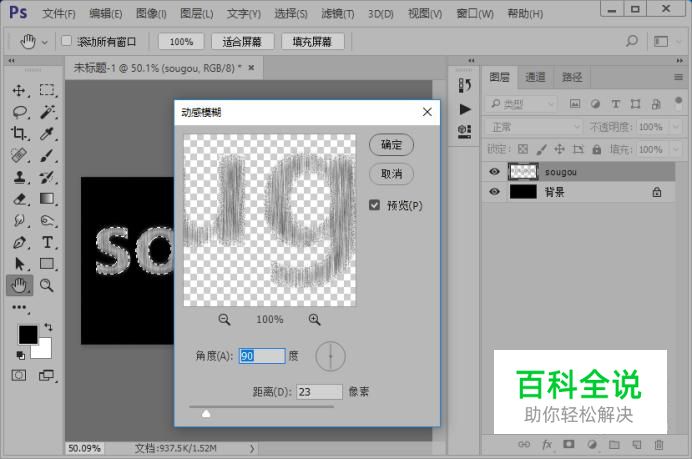Toggle lock transparent pixels
Image resolution: width=692 pixels, height=459 pixels.
point(523,149)
